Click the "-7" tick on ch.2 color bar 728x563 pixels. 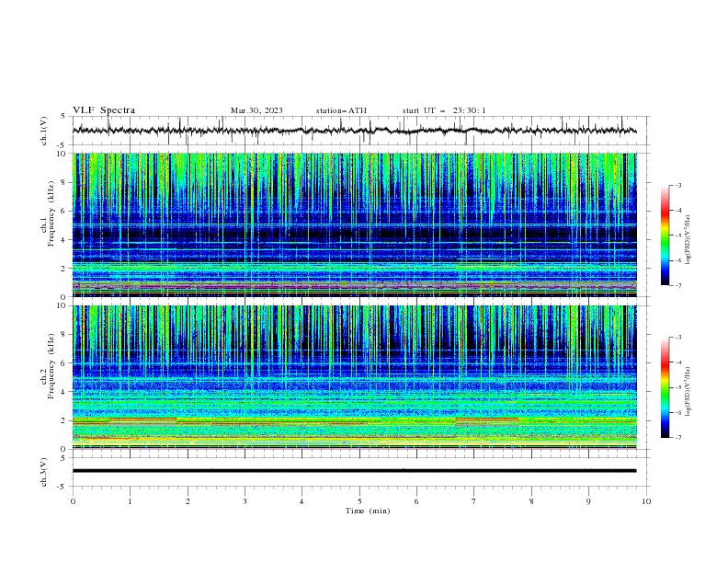678,438
